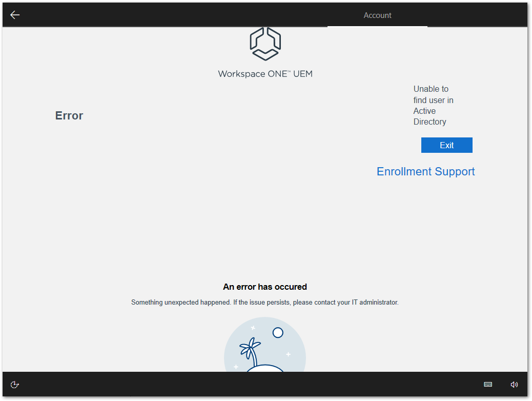The height and width of the screenshot is (401, 532).
Task: Click the Error heading
Action: pyautogui.click(x=69, y=116)
